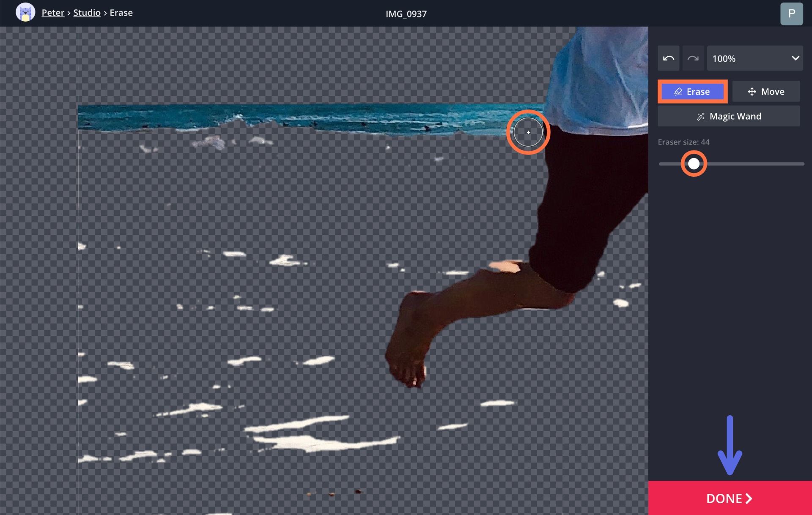Click the IMG_0937 file title

[406, 14]
